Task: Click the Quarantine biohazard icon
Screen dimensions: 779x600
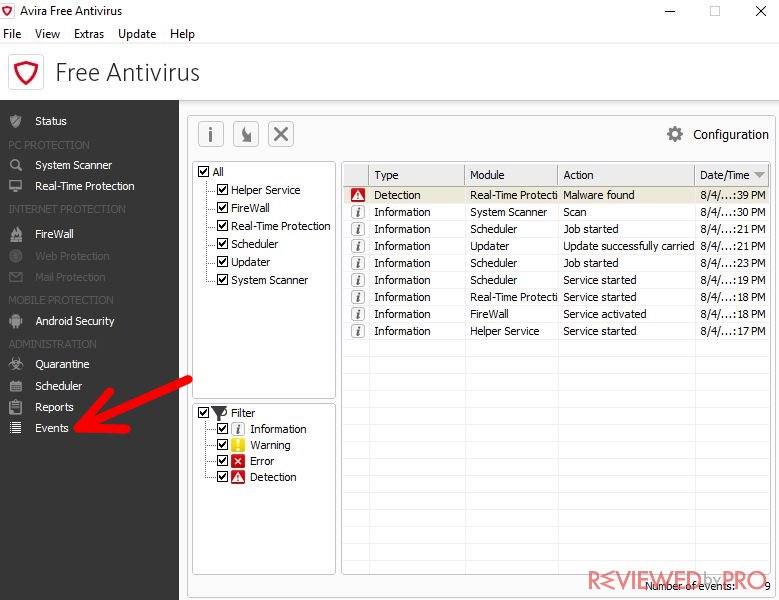Action: click(x=16, y=364)
